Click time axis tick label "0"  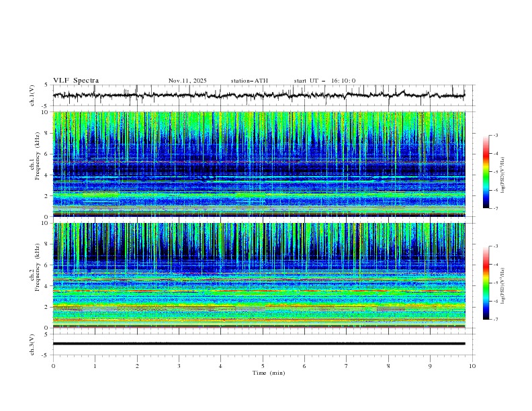[53, 366]
